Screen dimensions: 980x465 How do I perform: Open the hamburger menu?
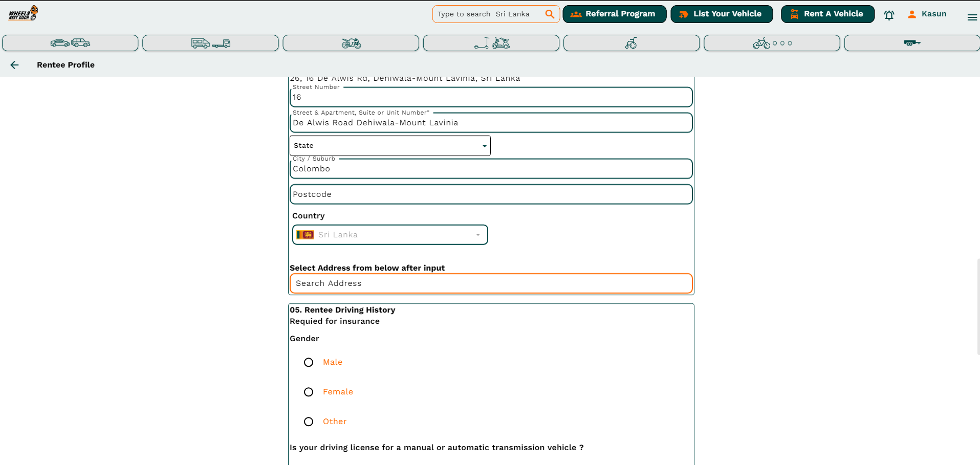972,17
